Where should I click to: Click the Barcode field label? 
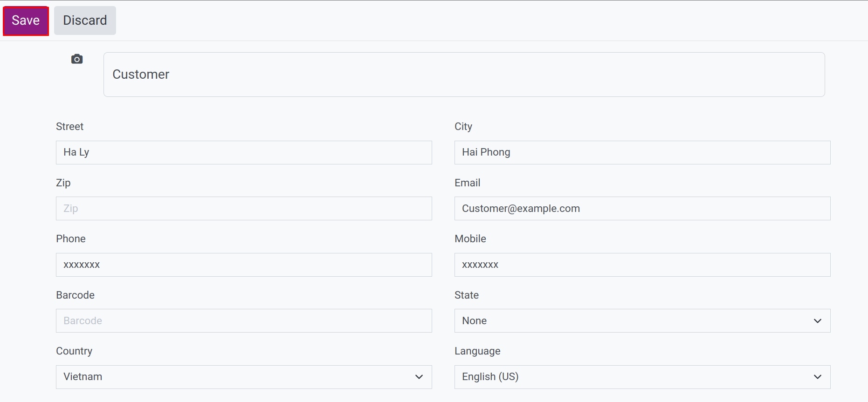pyautogui.click(x=75, y=295)
